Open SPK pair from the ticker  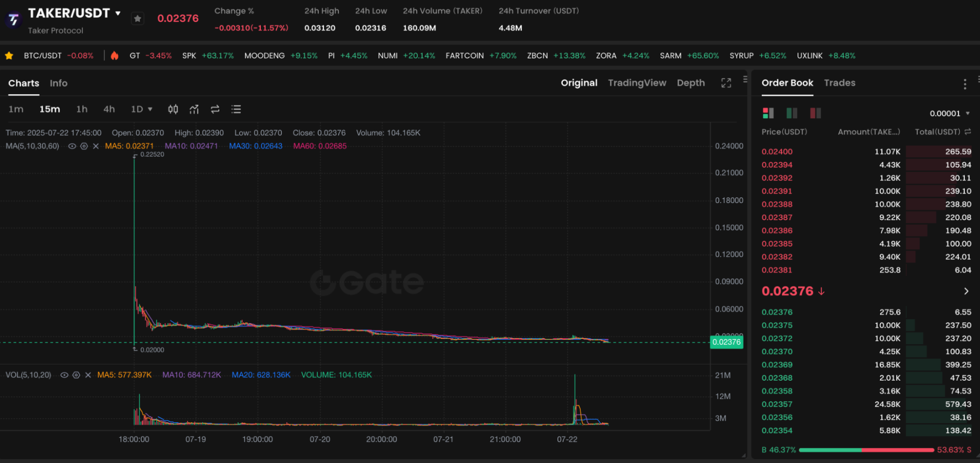[208, 56]
